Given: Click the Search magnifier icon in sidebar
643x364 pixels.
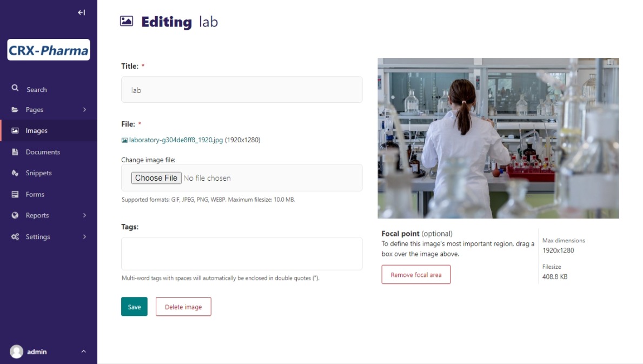Looking at the screenshot, I should click(x=15, y=89).
